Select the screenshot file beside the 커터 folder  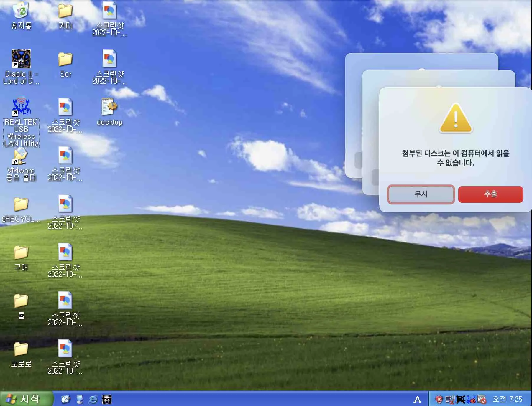tap(109, 19)
